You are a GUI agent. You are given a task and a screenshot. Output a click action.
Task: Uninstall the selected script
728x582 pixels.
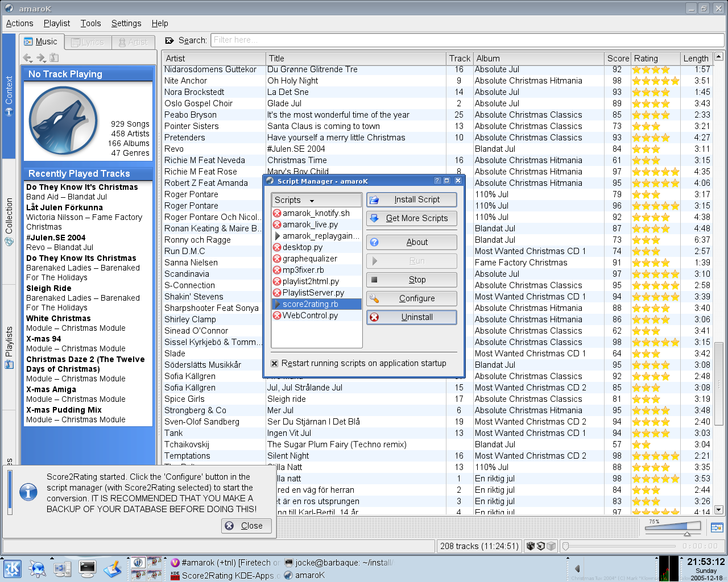click(411, 317)
